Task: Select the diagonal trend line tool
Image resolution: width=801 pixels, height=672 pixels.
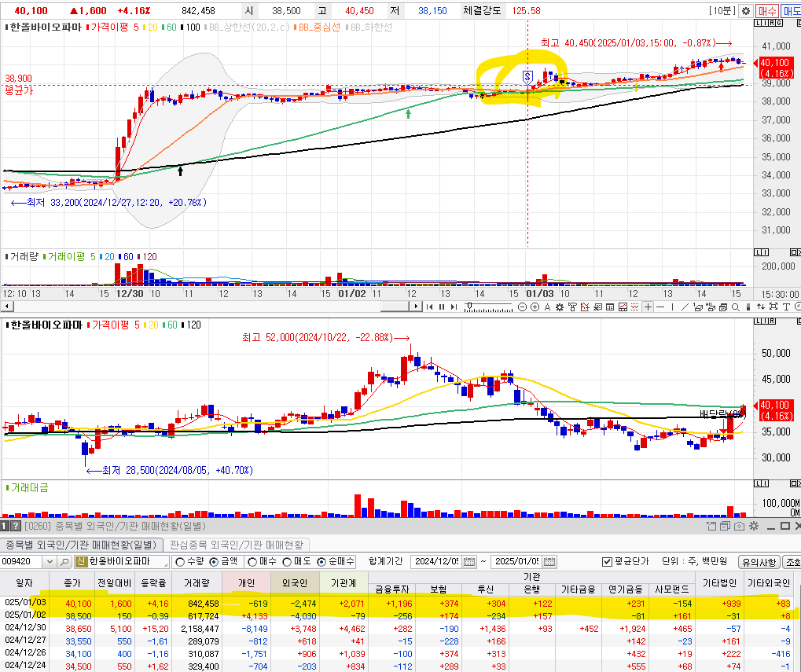Action: [685, 307]
